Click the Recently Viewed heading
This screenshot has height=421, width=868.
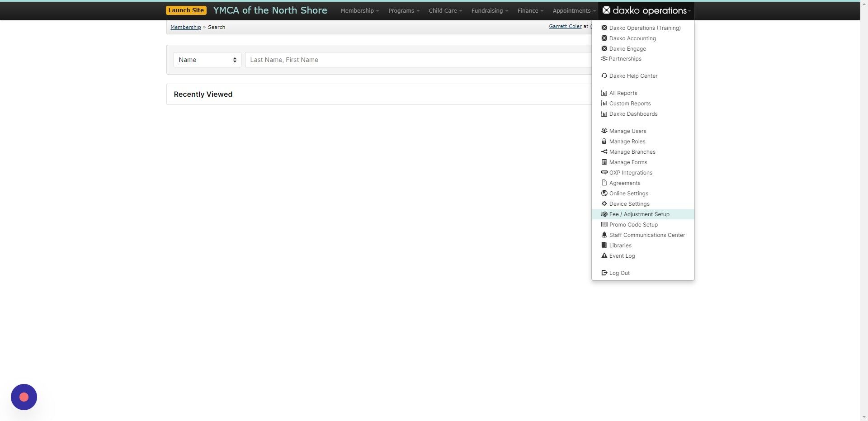point(203,94)
